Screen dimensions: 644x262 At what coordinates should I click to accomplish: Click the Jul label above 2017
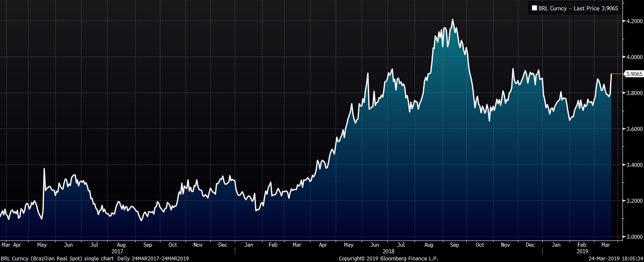pyautogui.click(x=94, y=245)
